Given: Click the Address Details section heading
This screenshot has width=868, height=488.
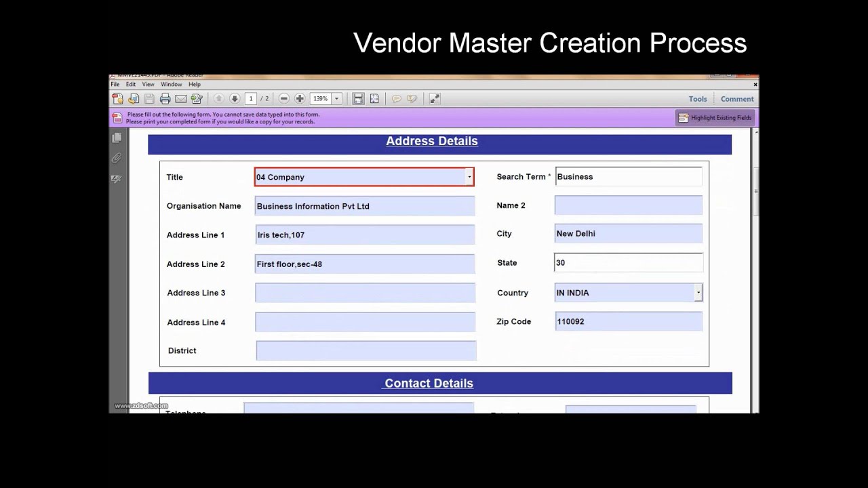Looking at the screenshot, I should click(x=432, y=141).
